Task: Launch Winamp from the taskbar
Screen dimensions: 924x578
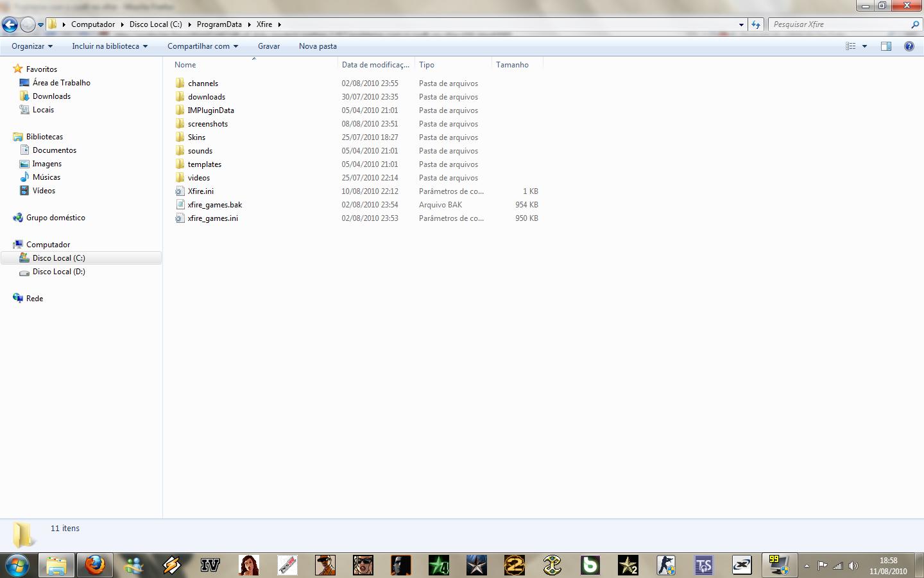Action: (172, 565)
